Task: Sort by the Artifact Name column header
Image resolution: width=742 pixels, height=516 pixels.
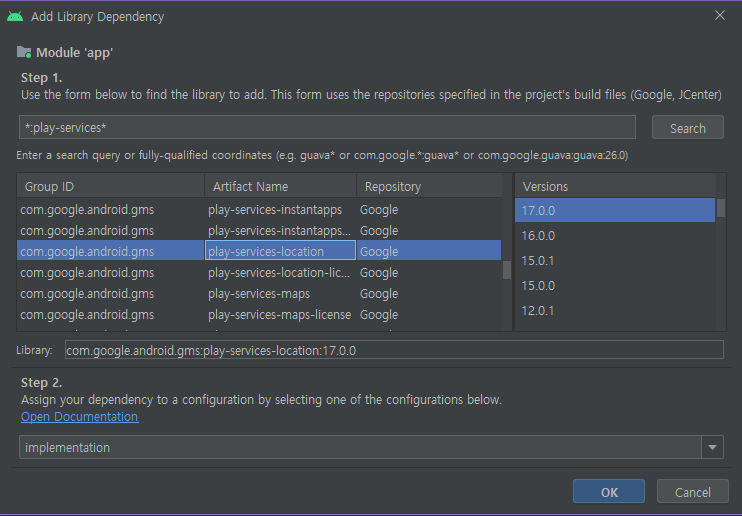Action: pyautogui.click(x=281, y=187)
